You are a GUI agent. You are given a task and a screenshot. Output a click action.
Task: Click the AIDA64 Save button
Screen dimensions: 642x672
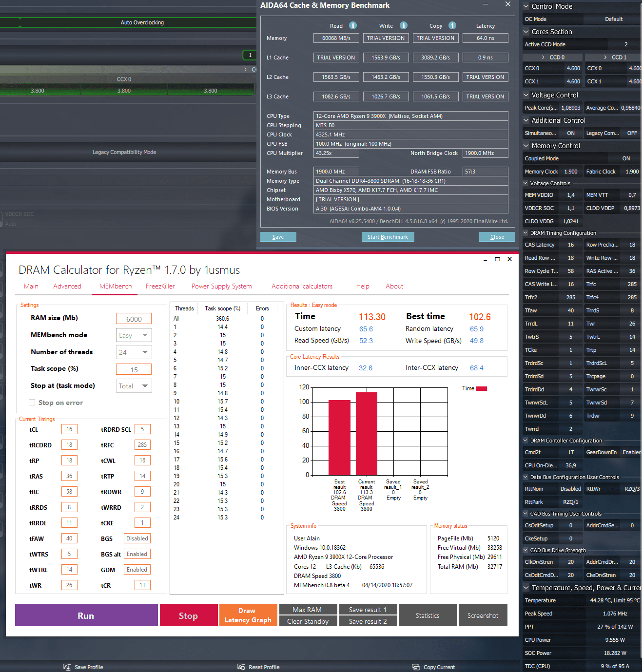click(278, 237)
